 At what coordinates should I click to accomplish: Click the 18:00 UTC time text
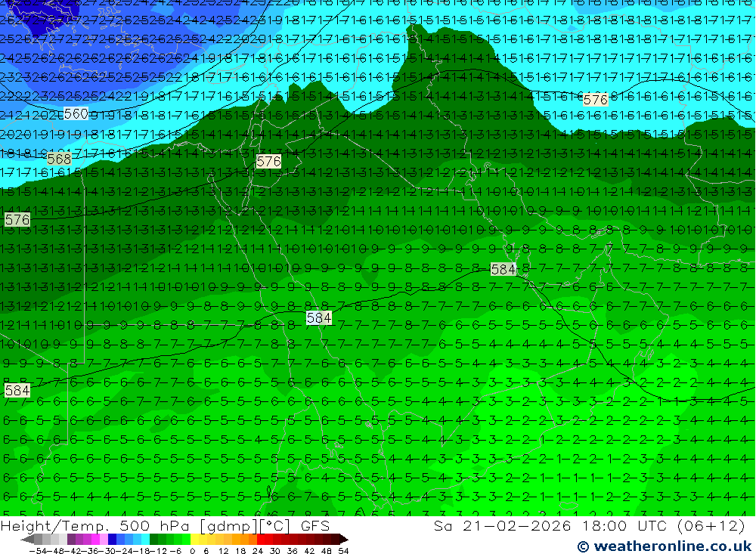[626, 525]
